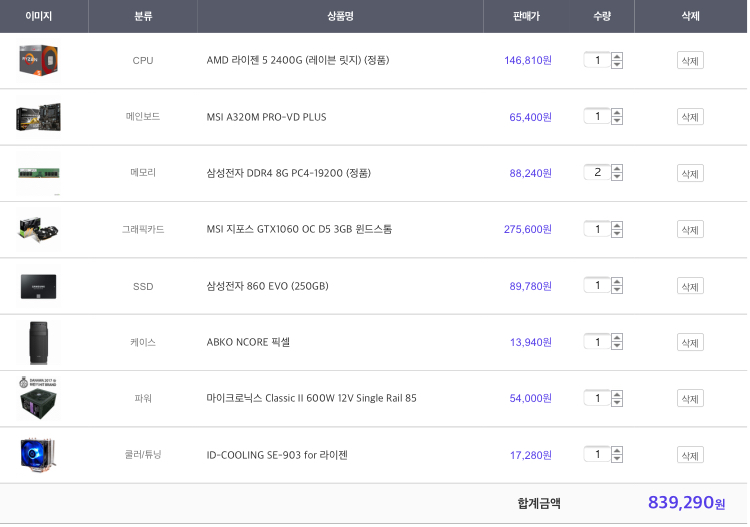Increase quantity of the graphics card
The height and width of the screenshot is (527, 750).
point(617,225)
